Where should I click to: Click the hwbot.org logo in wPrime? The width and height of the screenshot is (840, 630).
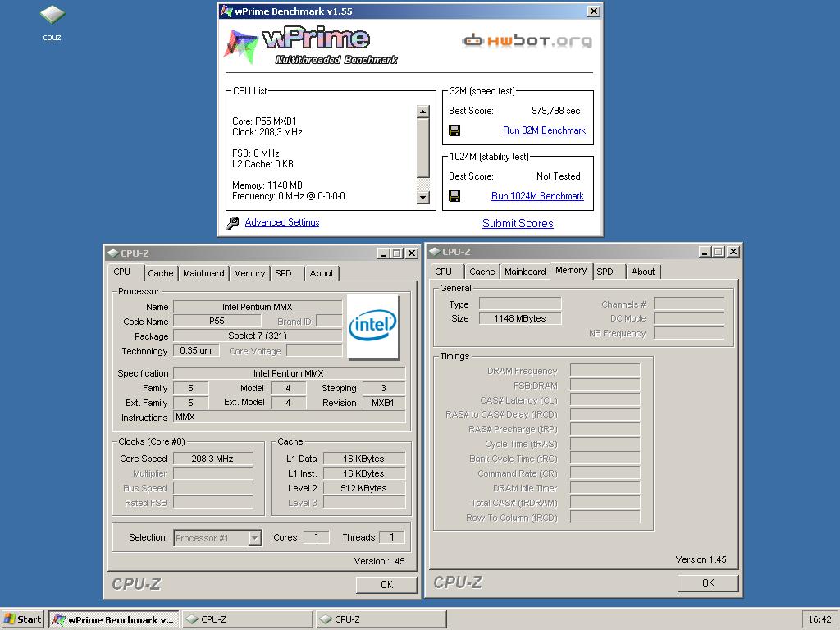coord(527,41)
